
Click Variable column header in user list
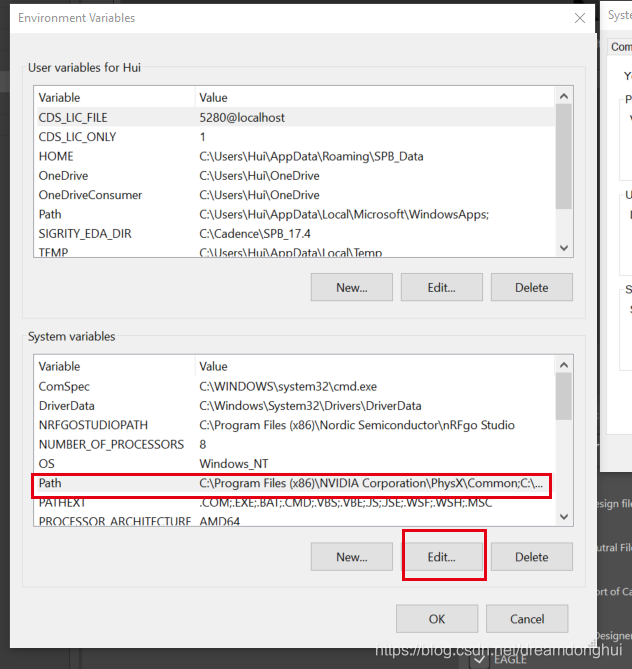[x=115, y=98]
